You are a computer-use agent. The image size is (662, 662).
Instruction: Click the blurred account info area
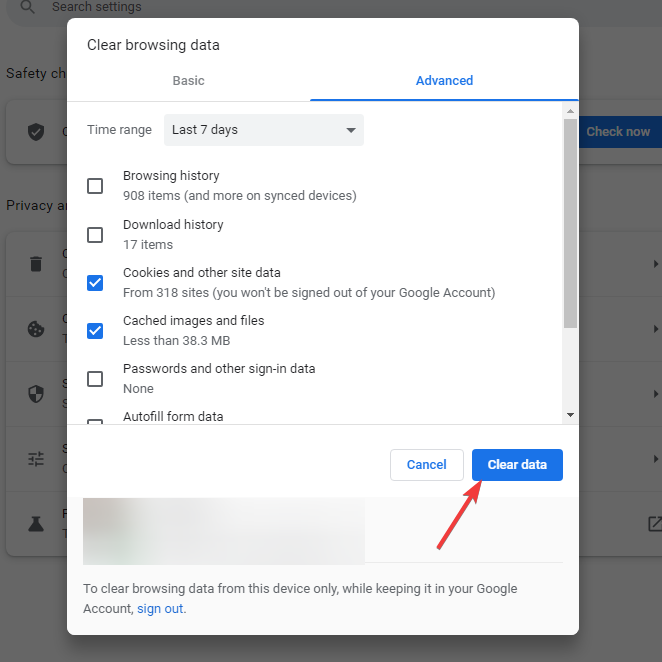[224, 531]
